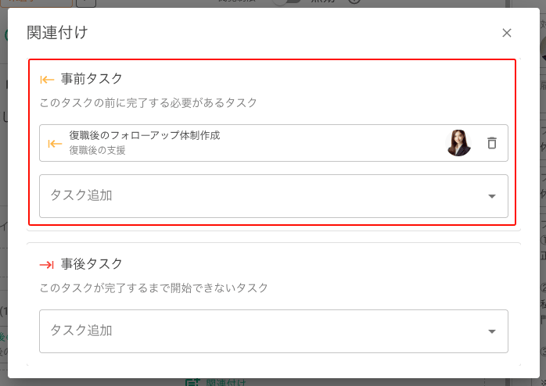Focus the タスク追加 field in 事前タスク section
The image size is (546, 386).
pos(274,196)
